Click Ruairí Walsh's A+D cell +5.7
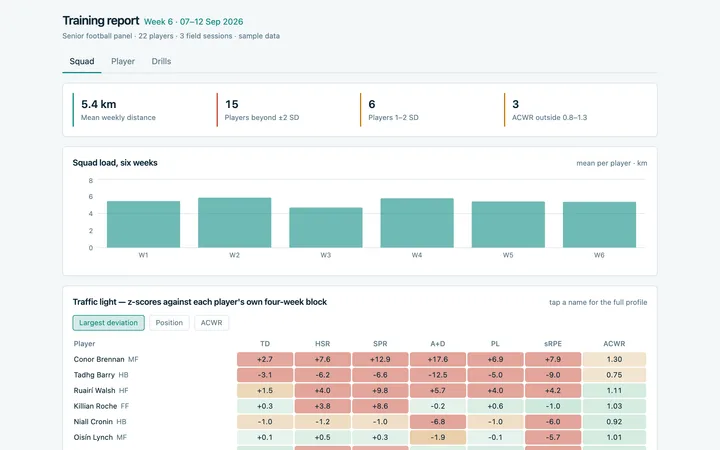This screenshot has height=450, width=720. tap(438, 391)
